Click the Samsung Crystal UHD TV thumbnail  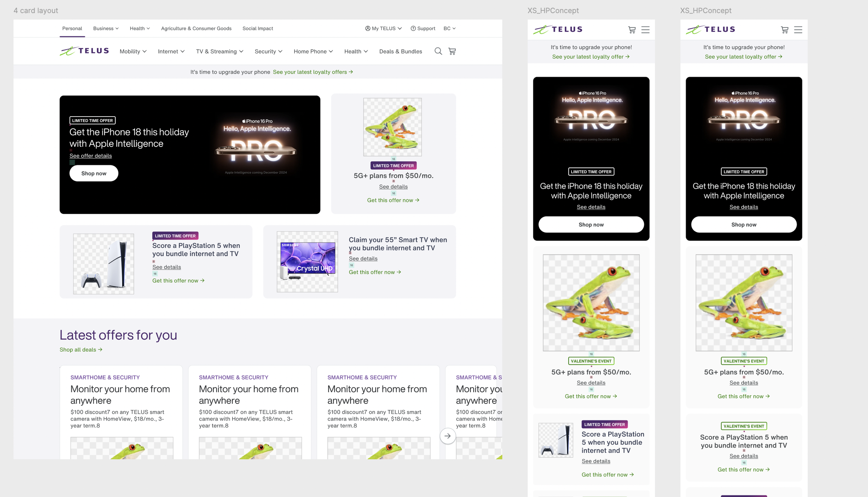coord(307,262)
